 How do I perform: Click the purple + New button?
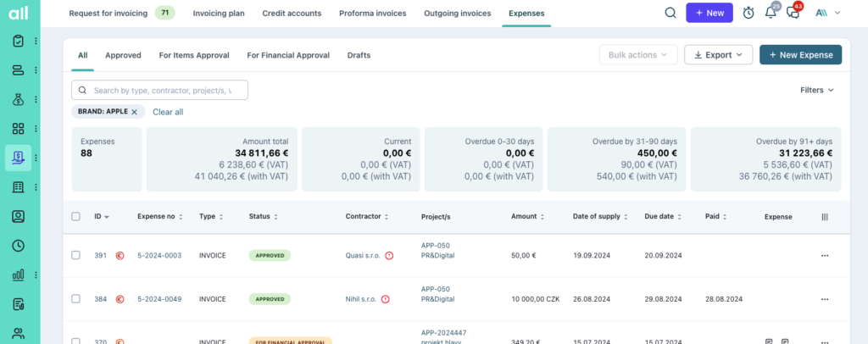(709, 13)
